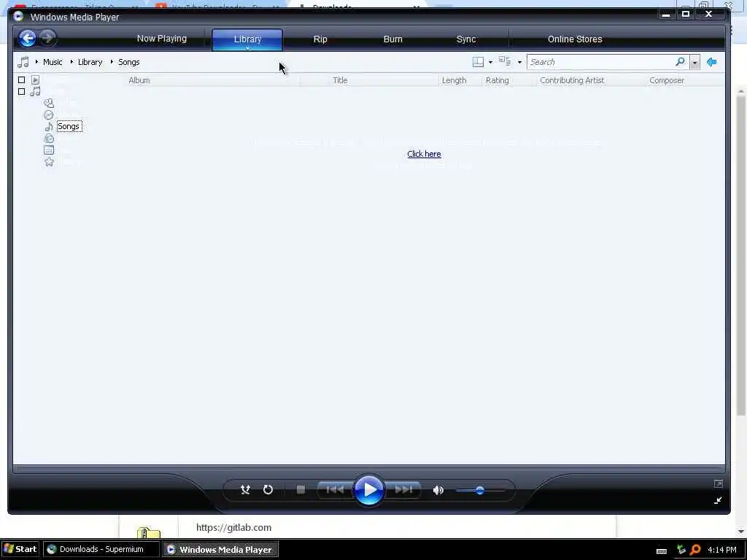Viewport: 747px width, 560px height.
Task: Stop playback with the square button
Action: pos(301,489)
